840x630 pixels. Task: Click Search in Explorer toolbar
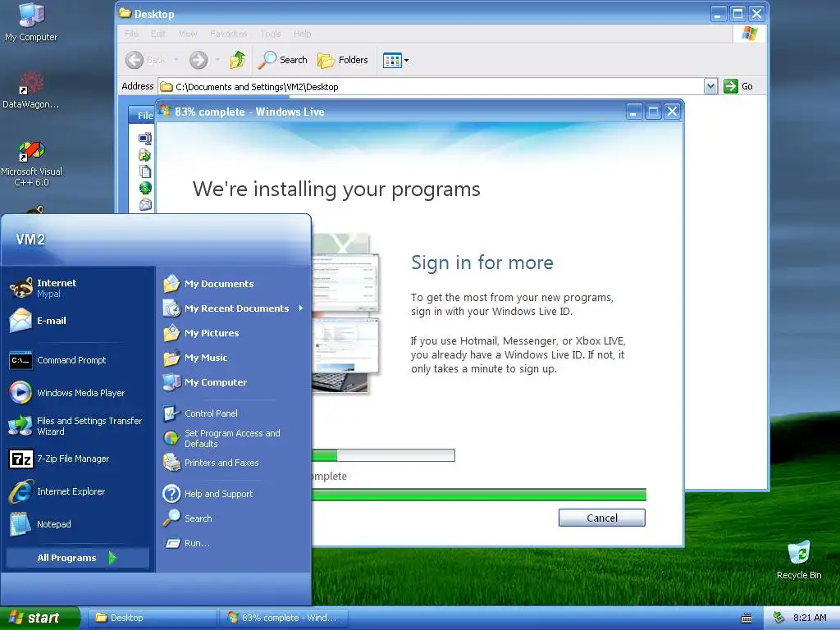(282, 59)
